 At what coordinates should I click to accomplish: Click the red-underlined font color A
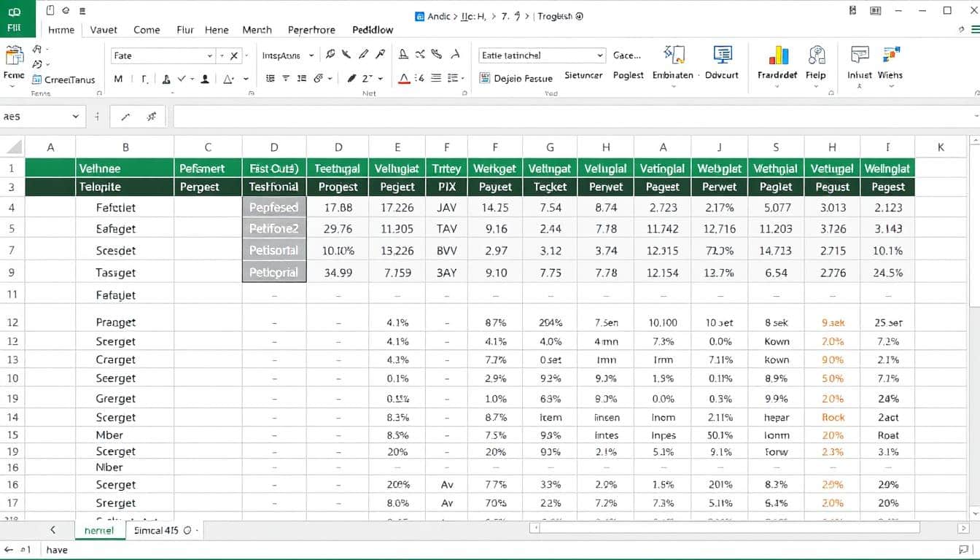(405, 79)
